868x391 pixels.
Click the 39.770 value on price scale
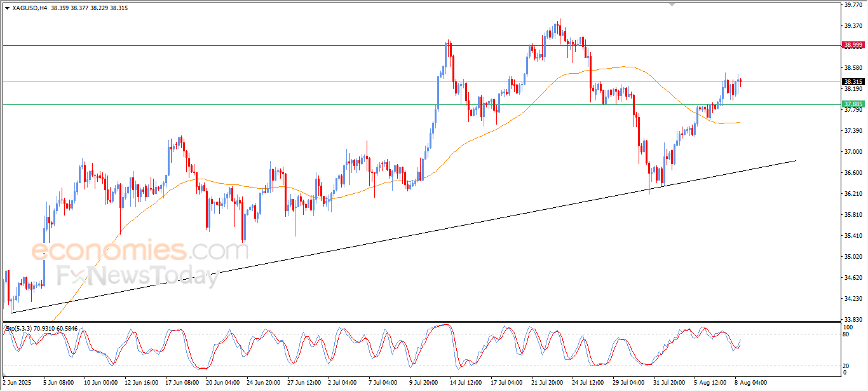pyautogui.click(x=853, y=4)
